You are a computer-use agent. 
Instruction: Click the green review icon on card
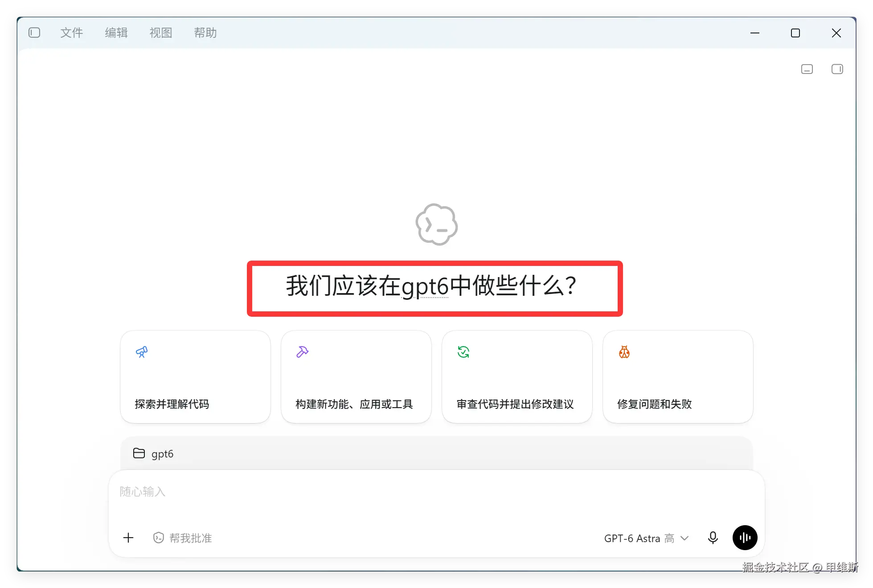coord(463,352)
